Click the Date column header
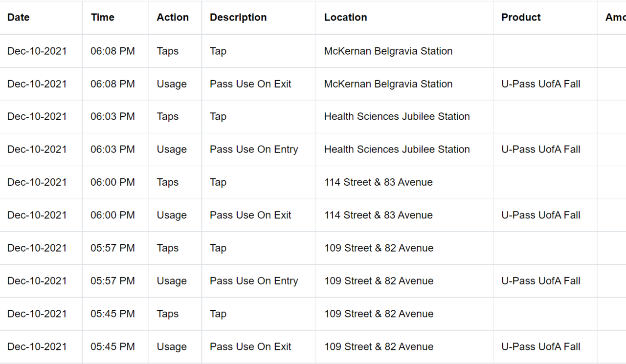This screenshot has height=364, width=626. (19, 17)
